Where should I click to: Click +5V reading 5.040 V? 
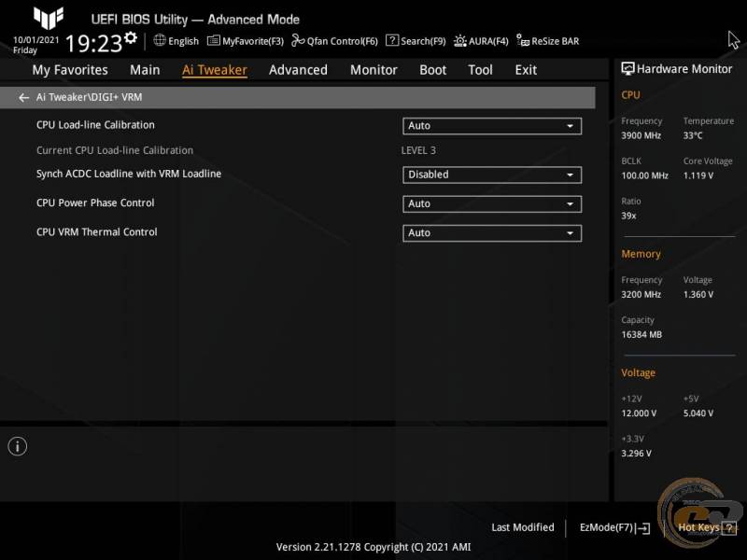tap(698, 413)
